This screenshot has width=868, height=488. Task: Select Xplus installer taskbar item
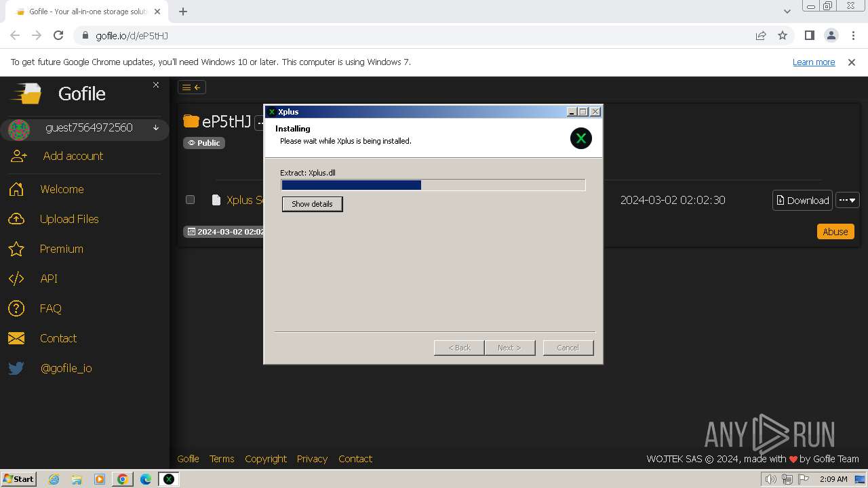pyautogui.click(x=168, y=479)
